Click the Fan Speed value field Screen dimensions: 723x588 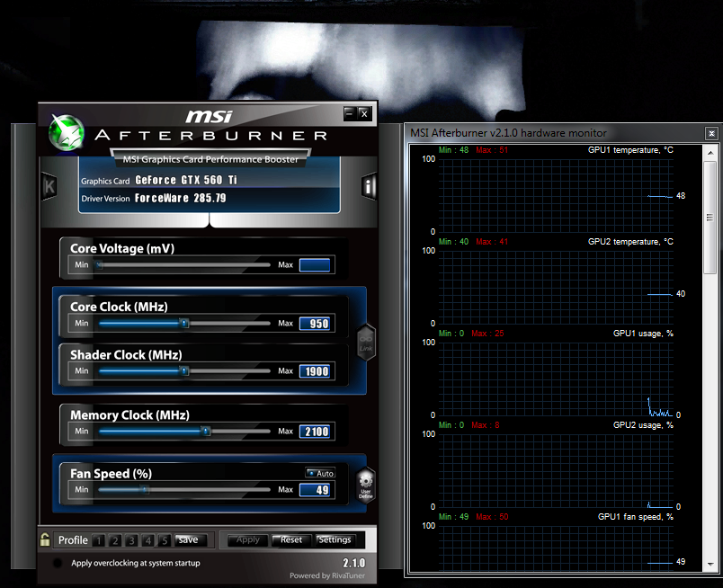coord(316,490)
